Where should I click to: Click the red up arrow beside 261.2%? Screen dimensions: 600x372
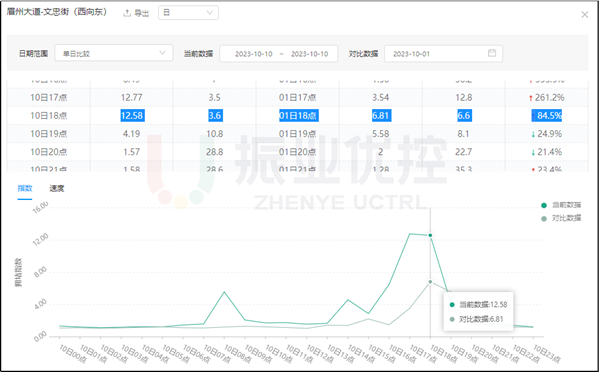tap(530, 98)
